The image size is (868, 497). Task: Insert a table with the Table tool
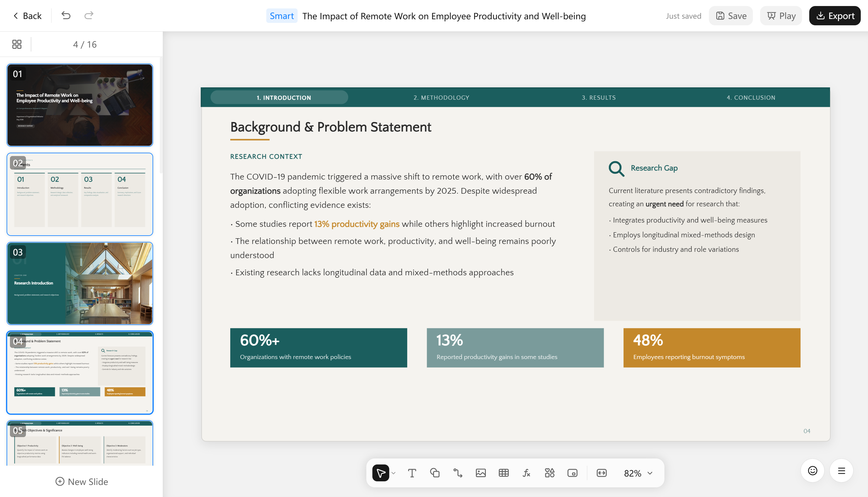pos(504,473)
